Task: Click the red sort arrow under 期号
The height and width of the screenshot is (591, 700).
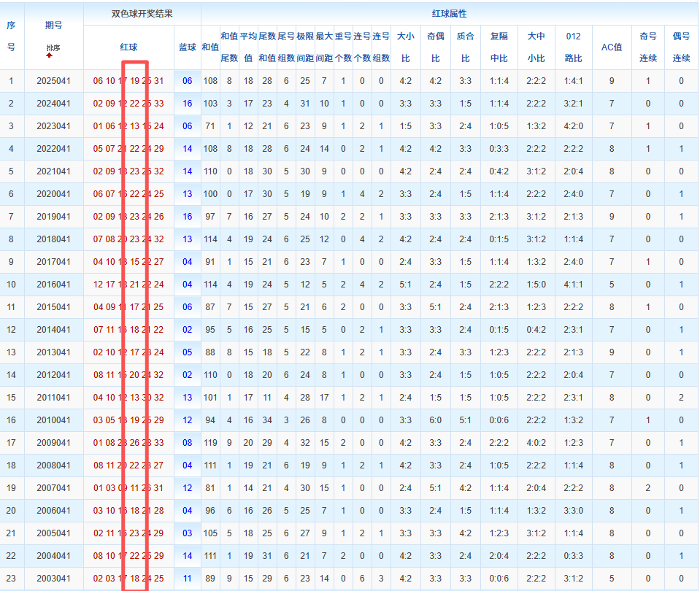Action: (50, 55)
